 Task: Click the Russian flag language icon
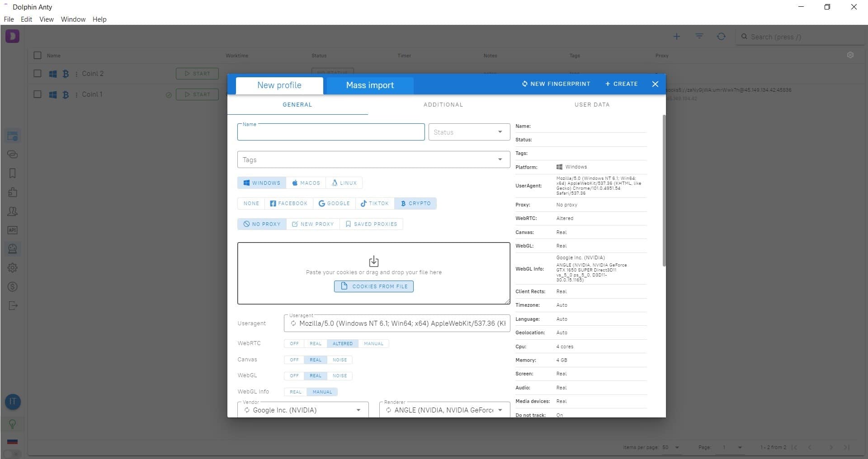(x=13, y=441)
